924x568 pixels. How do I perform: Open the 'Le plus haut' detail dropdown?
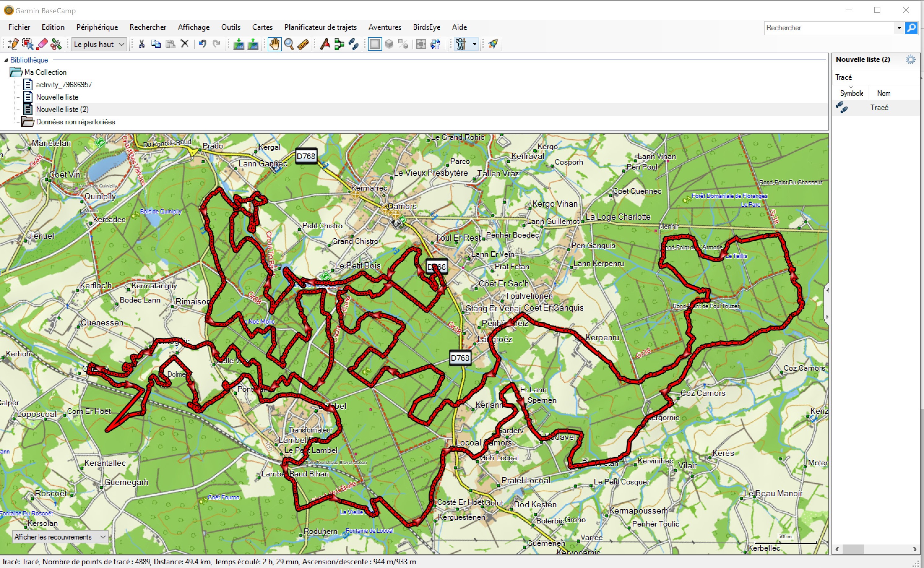pos(99,44)
